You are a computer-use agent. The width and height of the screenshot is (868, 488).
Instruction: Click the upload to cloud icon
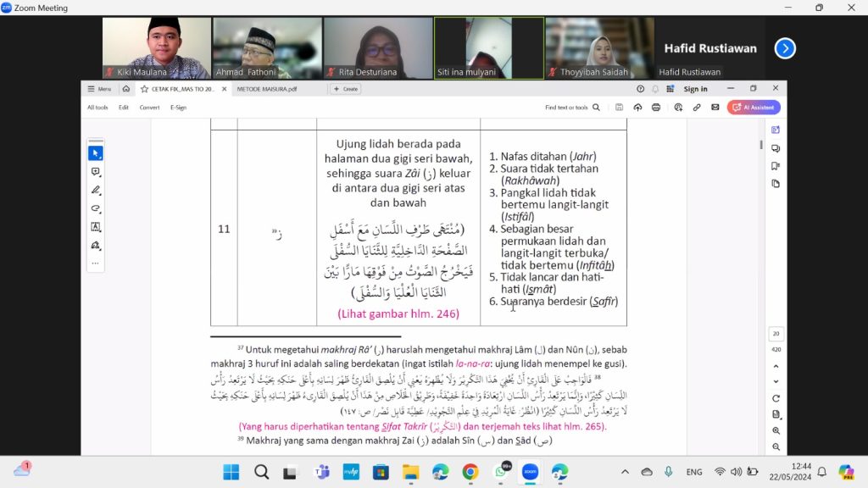[x=637, y=108]
